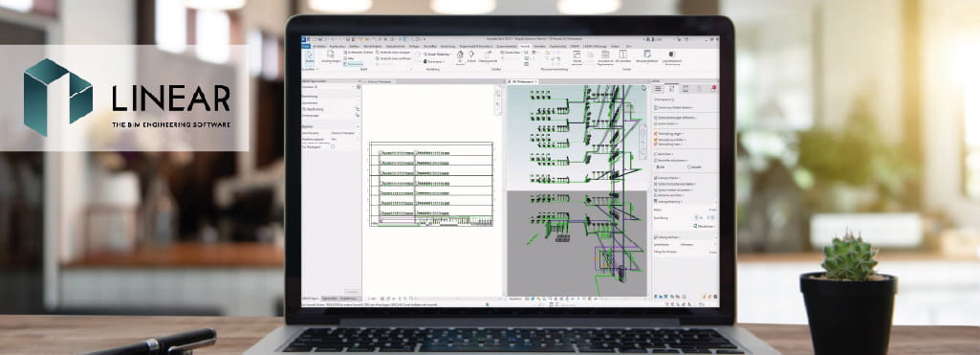The image size is (980, 355).
Task: Click the large Ändern tool in ribbon
Action: coord(310,57)
